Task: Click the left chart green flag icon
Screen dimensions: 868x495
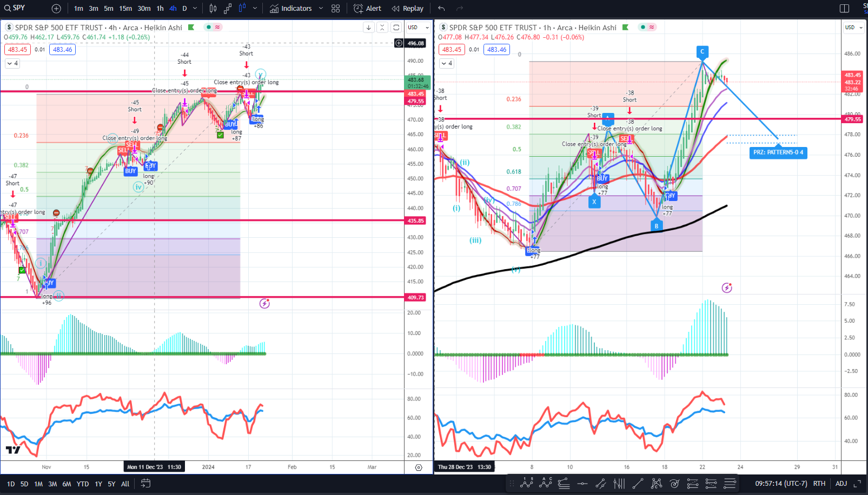Action: point(191,28)
